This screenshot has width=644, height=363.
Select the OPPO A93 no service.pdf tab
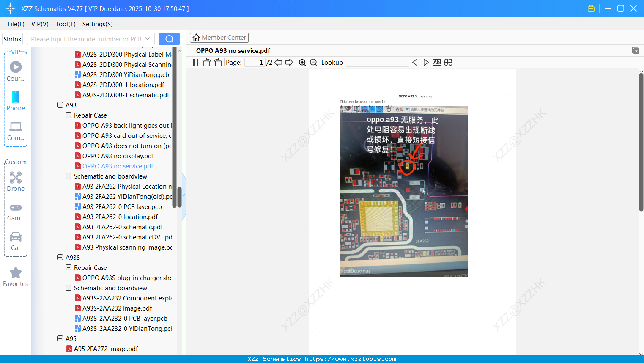pyautogui.click(x=233, y=51)
